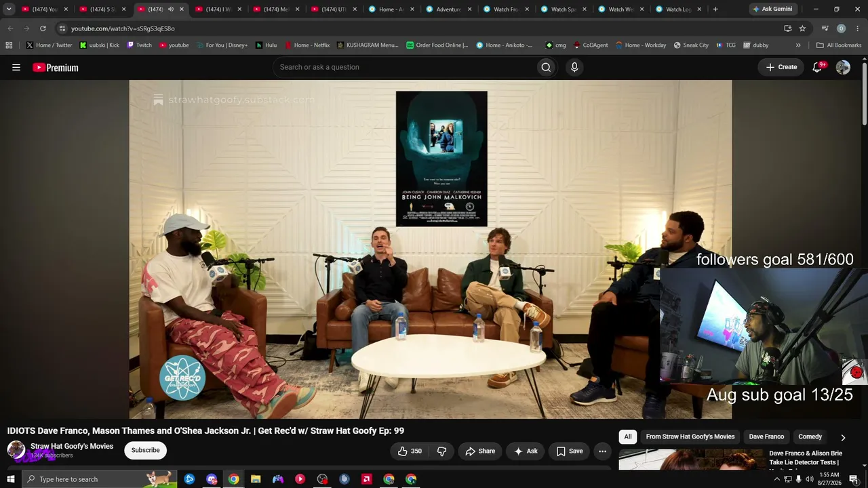
Task: Open more actions ellipsis under video
Action: coord(602,451)
